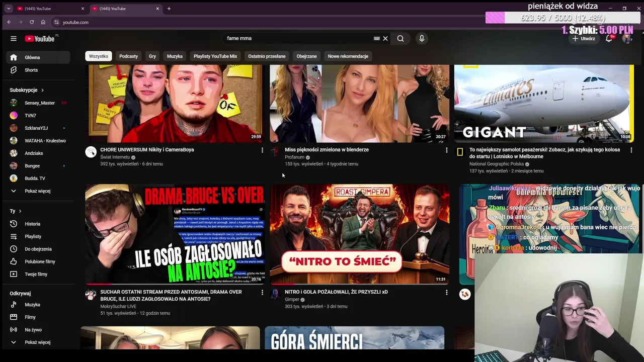Open Emirates GIGANT plane thumbnail
The image size is (644, 362).
tap(544, 103)
